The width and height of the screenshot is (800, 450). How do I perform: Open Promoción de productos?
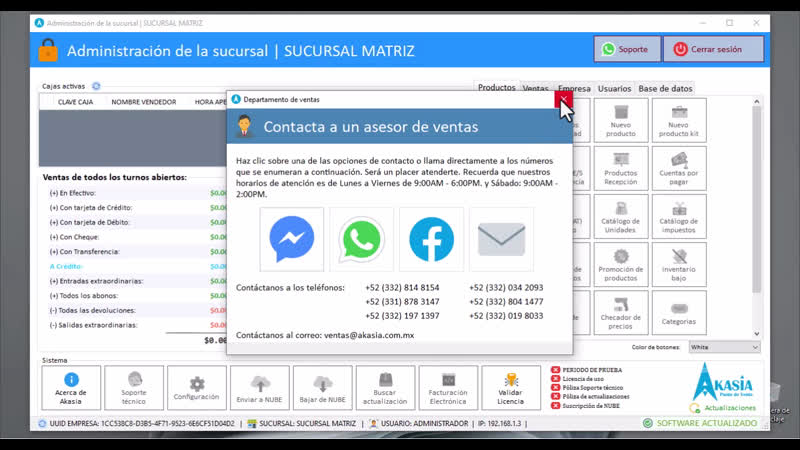[621, 264]
